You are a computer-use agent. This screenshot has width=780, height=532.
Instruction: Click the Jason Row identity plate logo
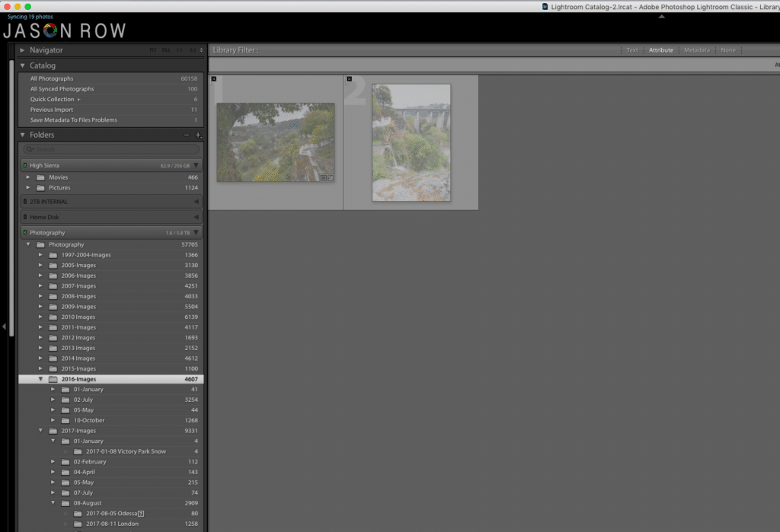point(65,30)
